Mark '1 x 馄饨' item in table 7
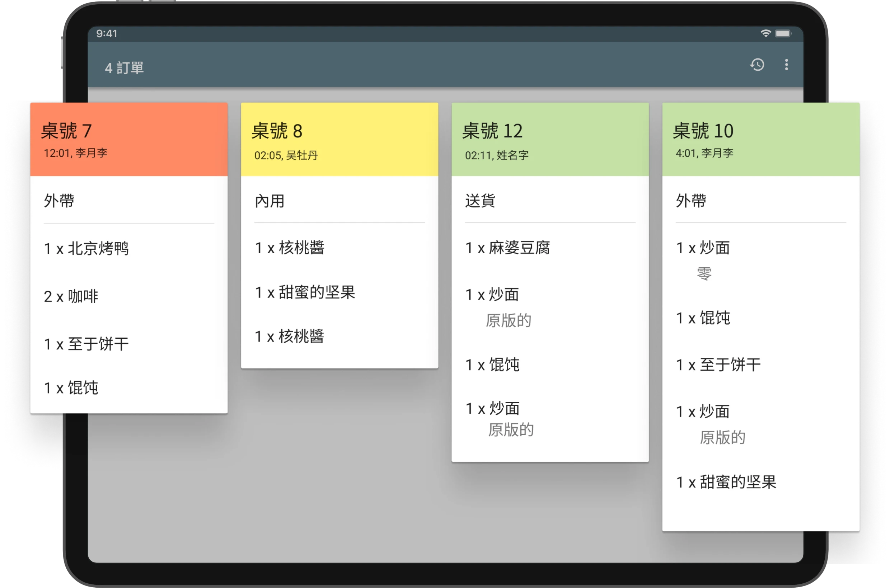Image resolution: width=890 pixels, height=588 pixels. tap(71, 388)
